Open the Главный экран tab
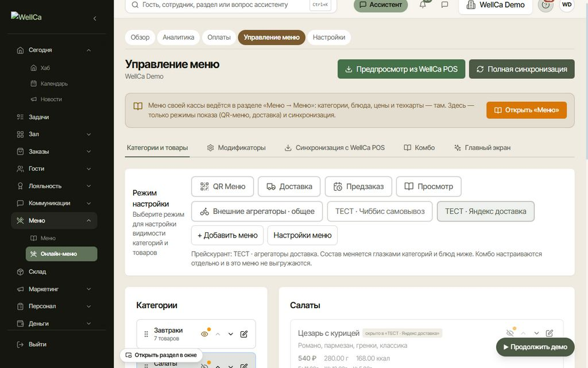The image size is (588, 368). (482, 148)
